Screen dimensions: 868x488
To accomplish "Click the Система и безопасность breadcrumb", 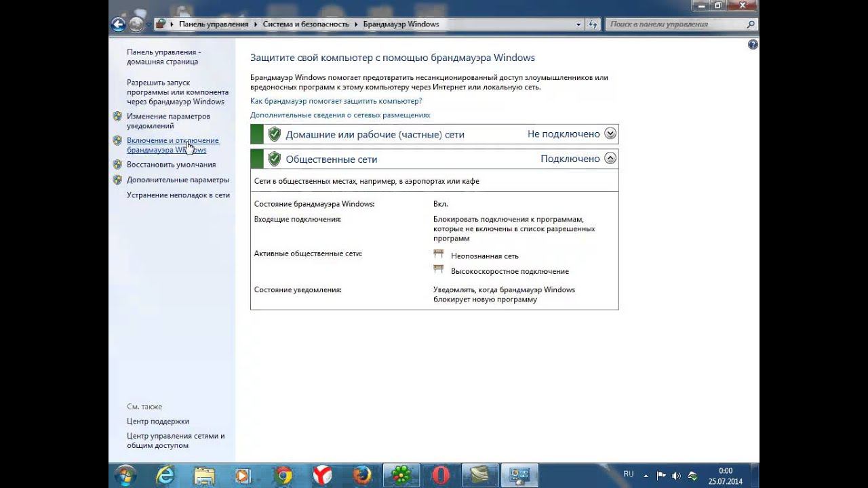I will [306, 24].
